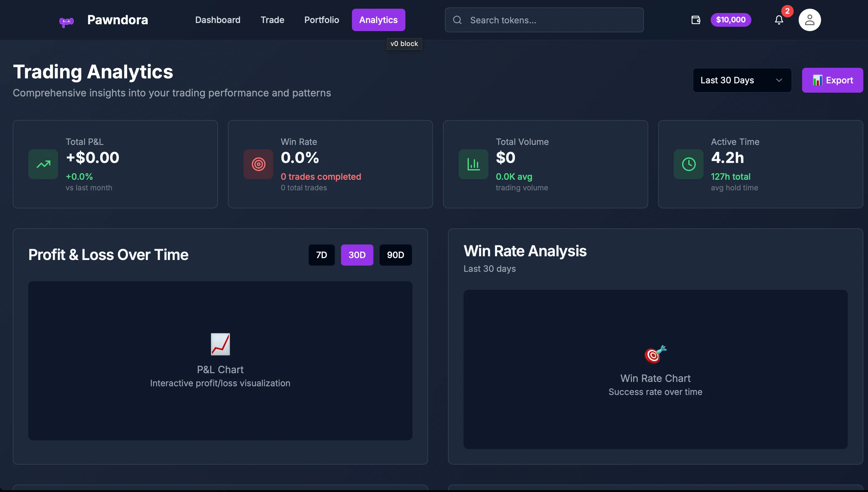Go to Dashboard from the top navigation
Screen dimensions: 868x492
(x=218, y=20)
